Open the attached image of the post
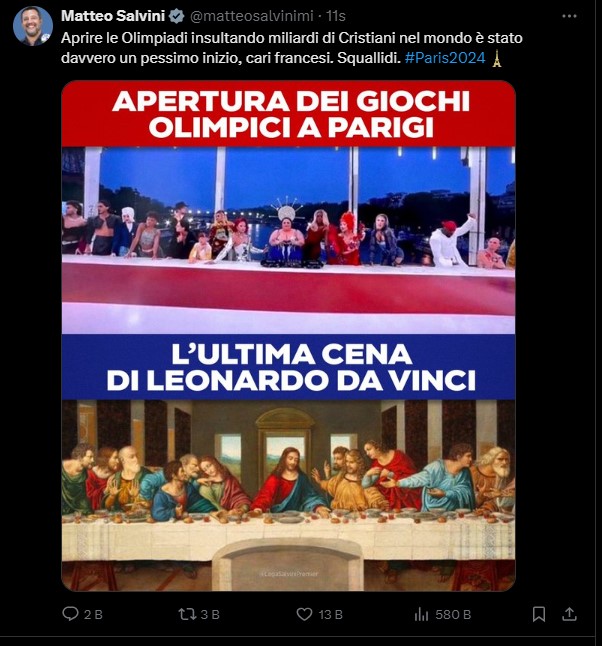Screen dimensions: 602x646 click(288, 335)
